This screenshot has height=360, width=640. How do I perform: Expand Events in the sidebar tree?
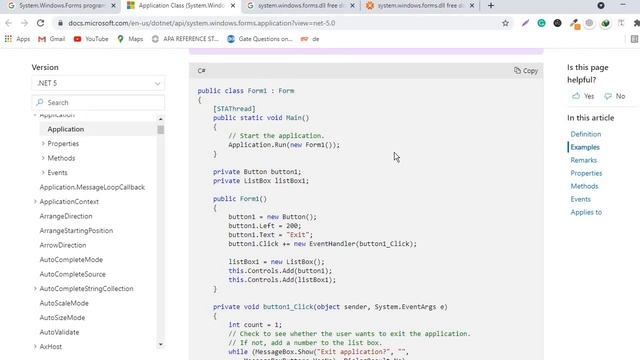click(x=43, y=173)
